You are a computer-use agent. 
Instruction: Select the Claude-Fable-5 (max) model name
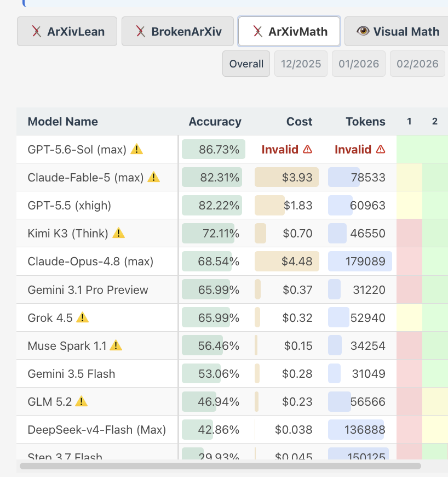coord(85,177)
